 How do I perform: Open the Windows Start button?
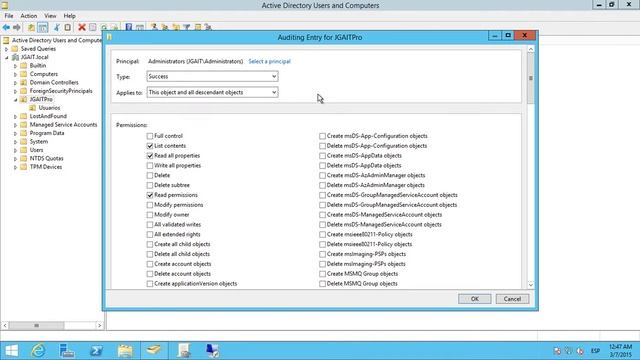(11, 351)
